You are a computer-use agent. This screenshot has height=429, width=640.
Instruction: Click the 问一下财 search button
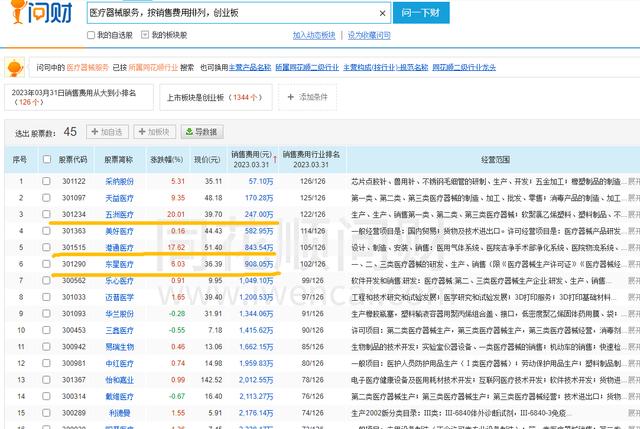click(x=421, y=13)
